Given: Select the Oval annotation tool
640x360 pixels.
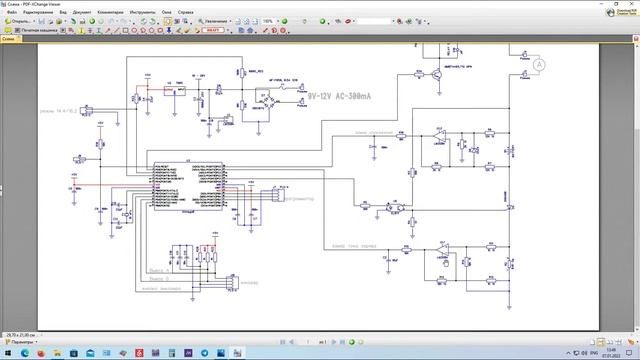Looking at the screenshot, I should click(x=134, y=30).
